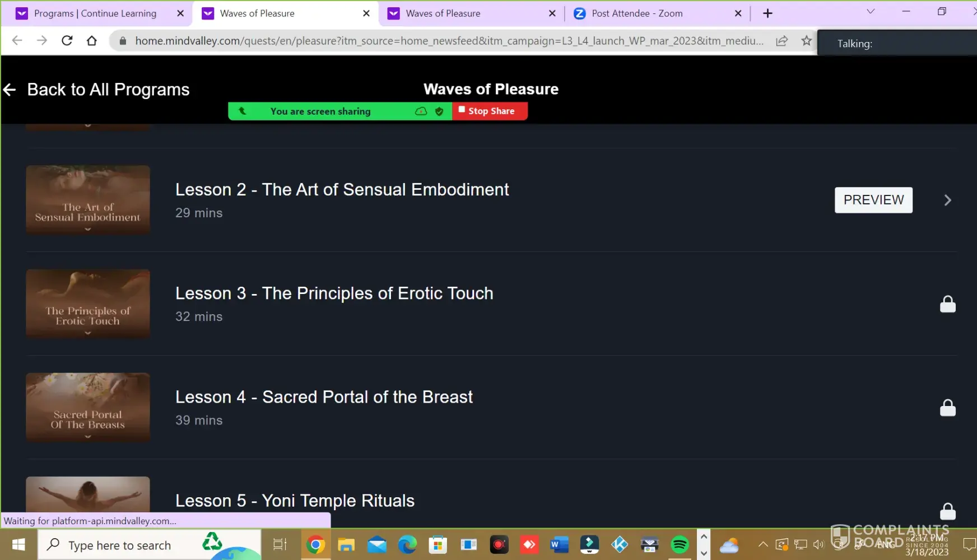The image size is (977, 560).
Task: Go to the browser home page
Action: pyautogui.click(x=92, y=40)
